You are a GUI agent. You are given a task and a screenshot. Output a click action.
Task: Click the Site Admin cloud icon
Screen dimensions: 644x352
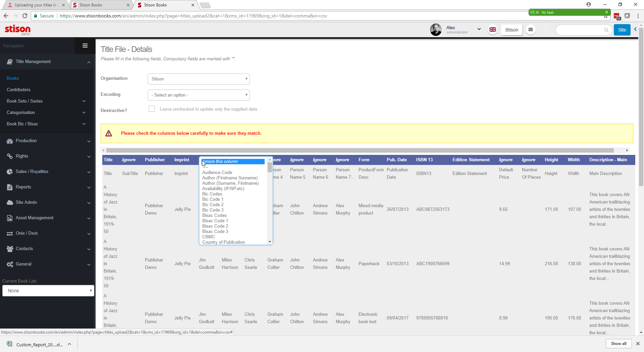click(10, 202)
